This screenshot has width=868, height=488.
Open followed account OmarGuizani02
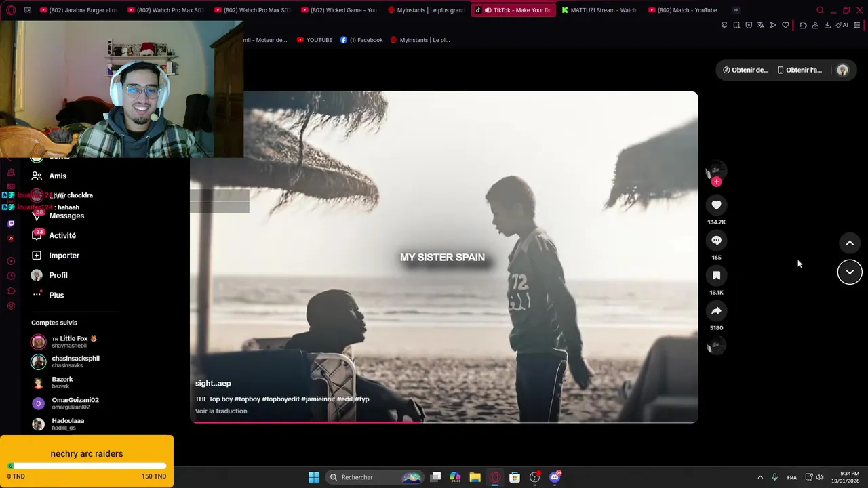click(x=75, y=403)
